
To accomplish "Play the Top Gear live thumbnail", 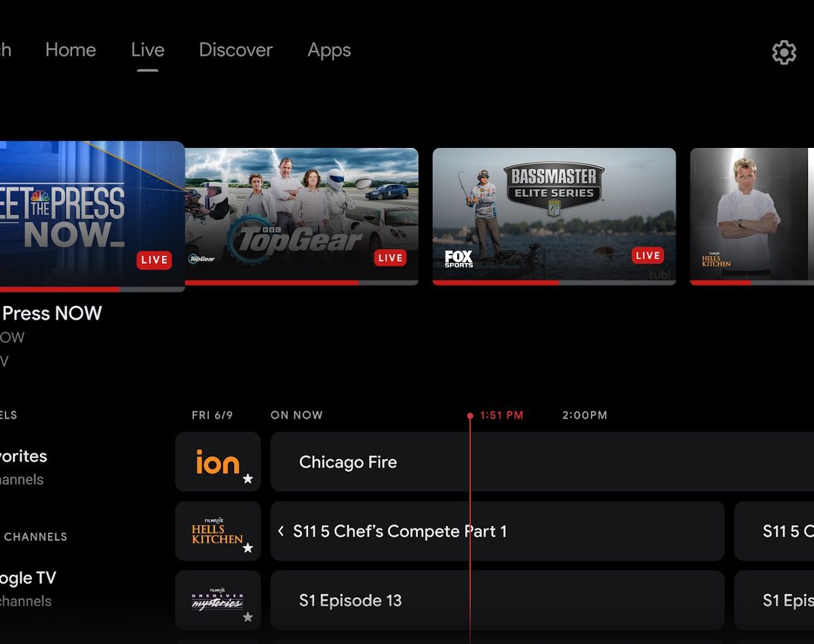I will 301,214.
